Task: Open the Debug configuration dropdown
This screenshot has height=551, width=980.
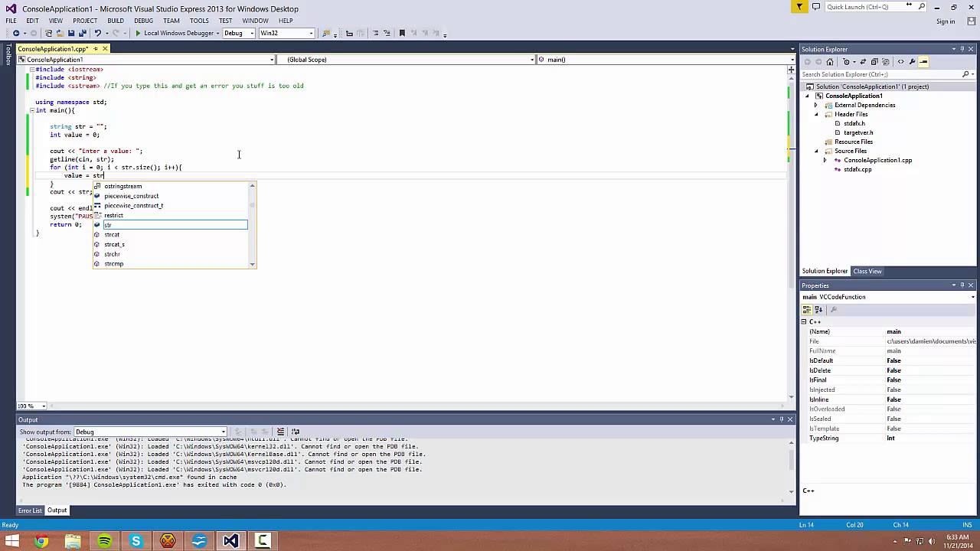Action: click(238, 33)
